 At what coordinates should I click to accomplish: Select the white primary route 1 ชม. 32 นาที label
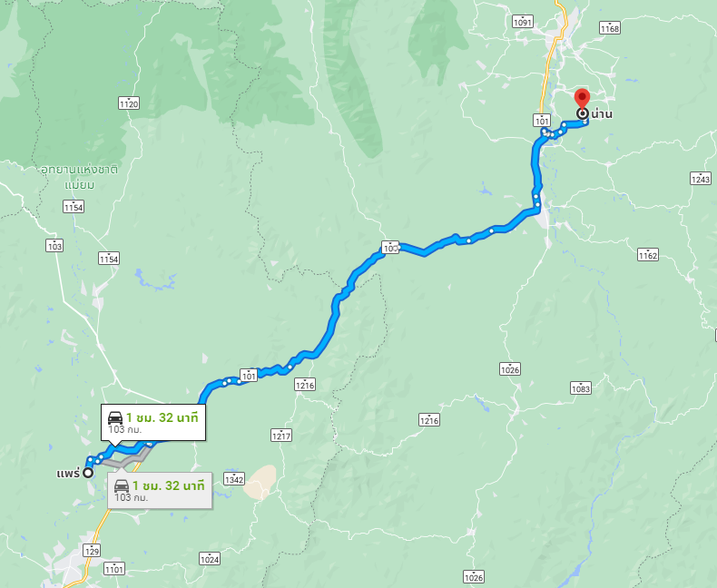pyautogui.click(x=162, y=417)
